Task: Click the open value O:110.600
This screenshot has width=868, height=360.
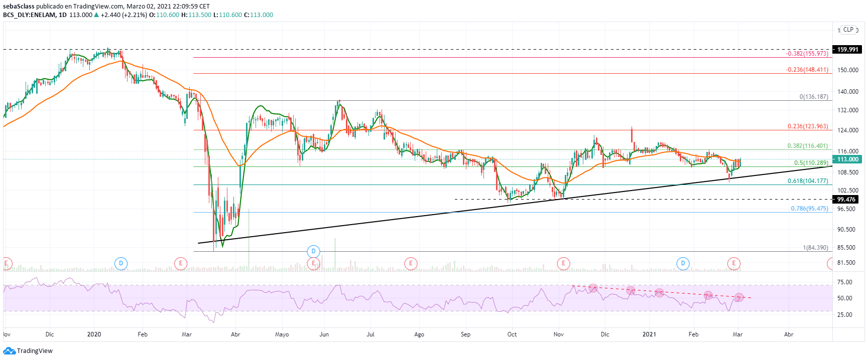Action: 164,15
